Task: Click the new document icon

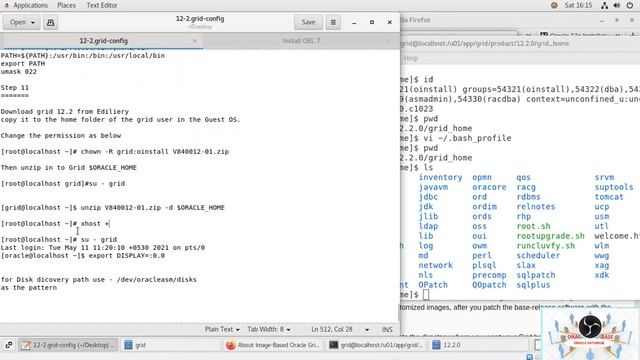Action: (51, 22)
